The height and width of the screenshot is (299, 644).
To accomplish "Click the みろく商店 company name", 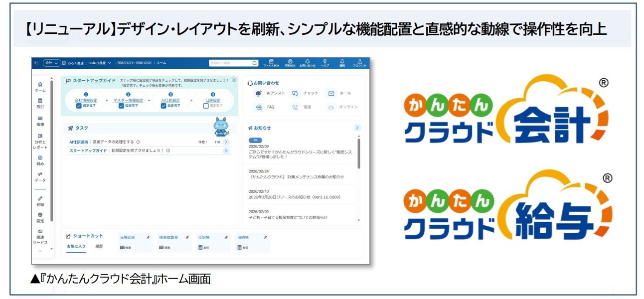I will [x=76, y=63].
